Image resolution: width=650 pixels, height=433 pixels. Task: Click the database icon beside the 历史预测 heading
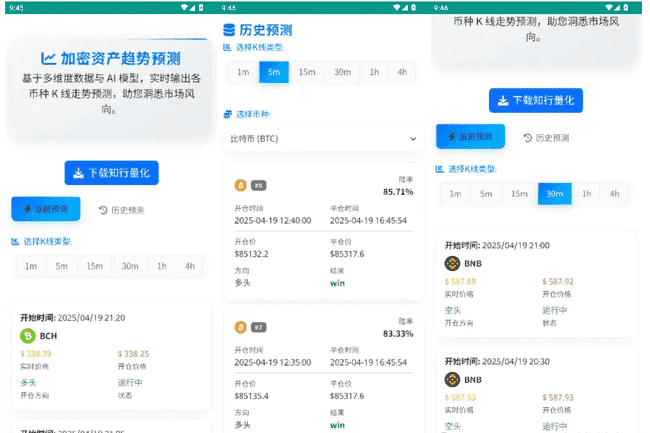(229, 30)
